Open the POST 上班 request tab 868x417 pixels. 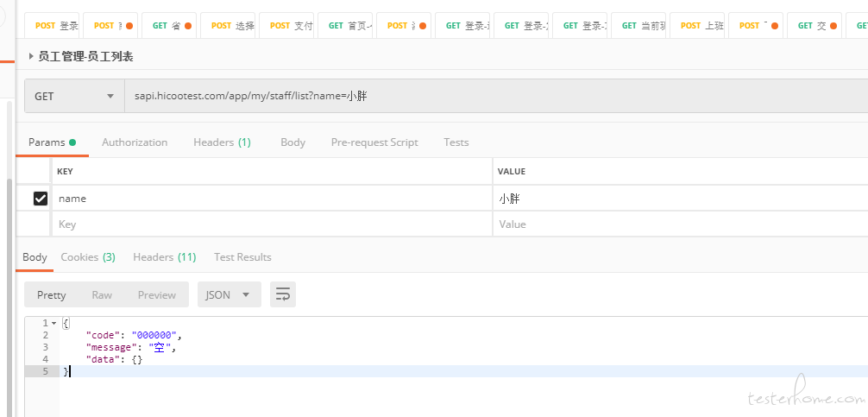(x=697, y=26)
